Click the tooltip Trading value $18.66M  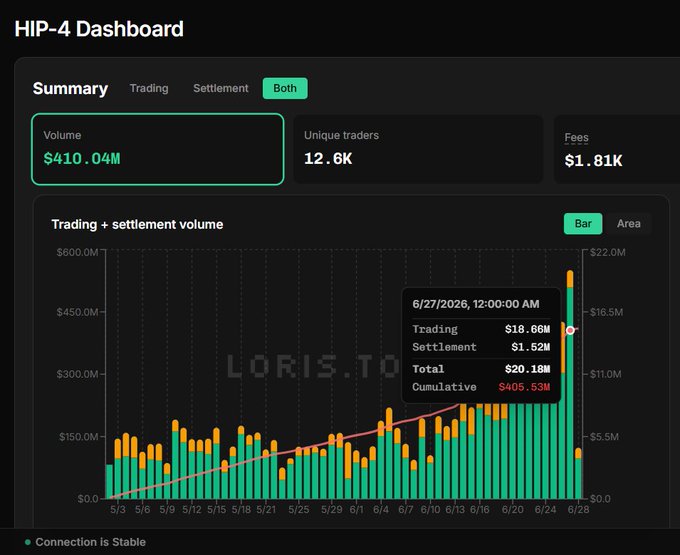(527, 329)
